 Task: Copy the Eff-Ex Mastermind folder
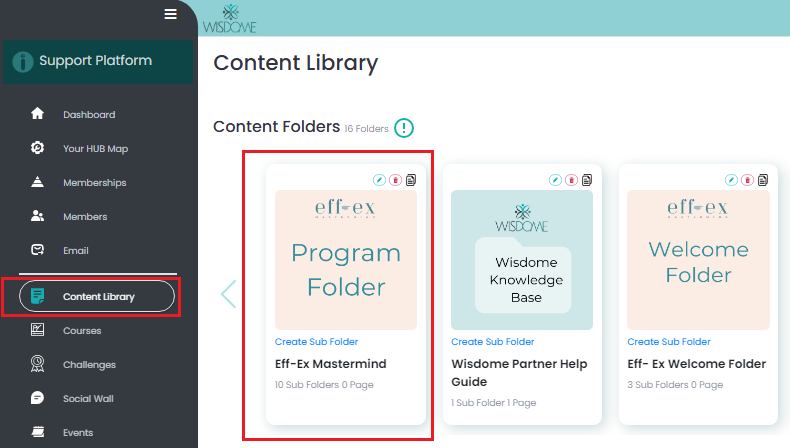coord(411,180)
